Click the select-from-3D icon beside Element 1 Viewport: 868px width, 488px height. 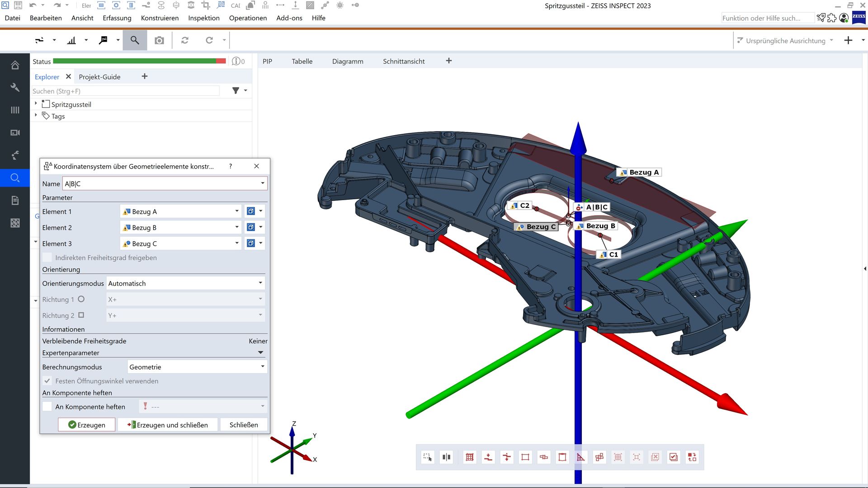[251, 211]
